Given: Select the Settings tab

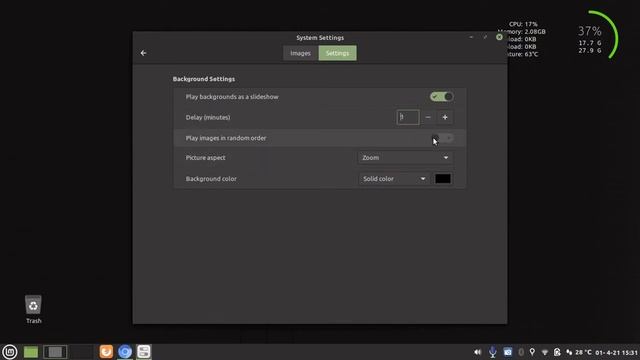Looking at the screenshot, I should [x=337, y=53].
